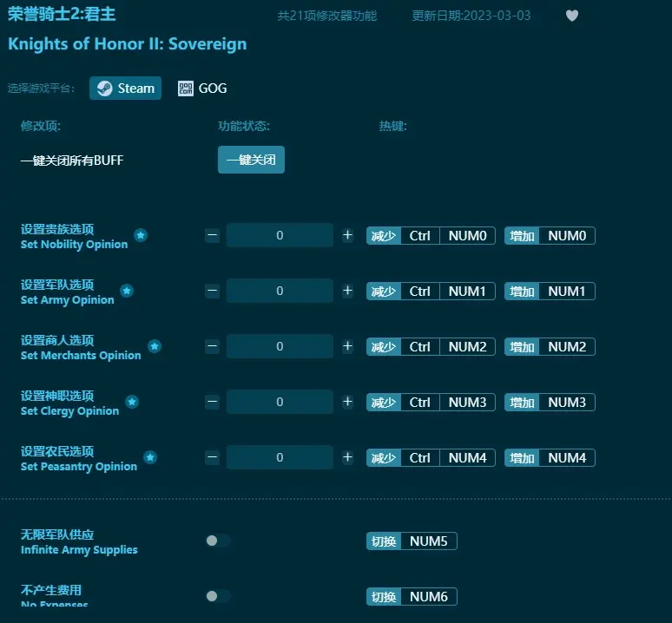The height and width of the screenshot is (623, 672).
Task: Click the Nobility Opinion value field
Action: click(280, 235)
